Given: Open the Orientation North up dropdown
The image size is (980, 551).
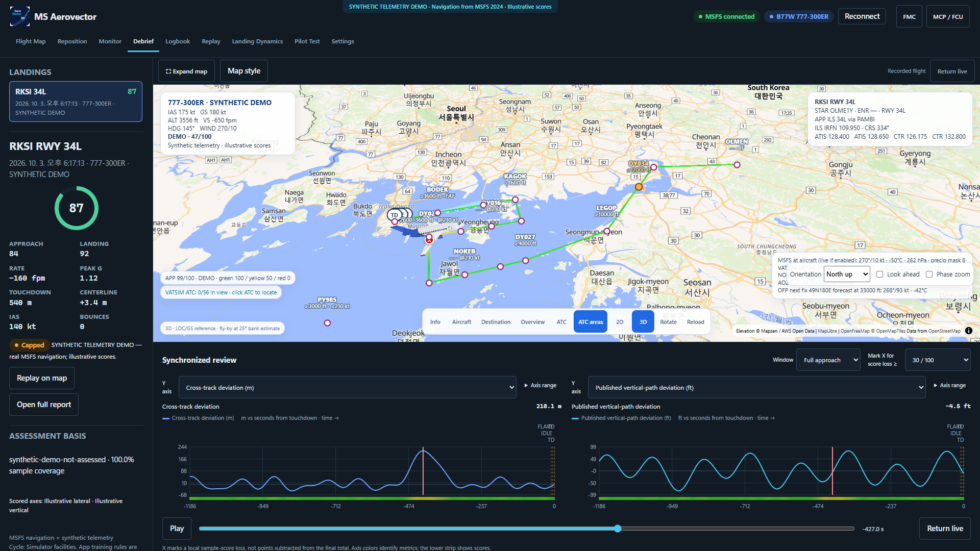Looking at the screenshot, I should pos(847,274).
